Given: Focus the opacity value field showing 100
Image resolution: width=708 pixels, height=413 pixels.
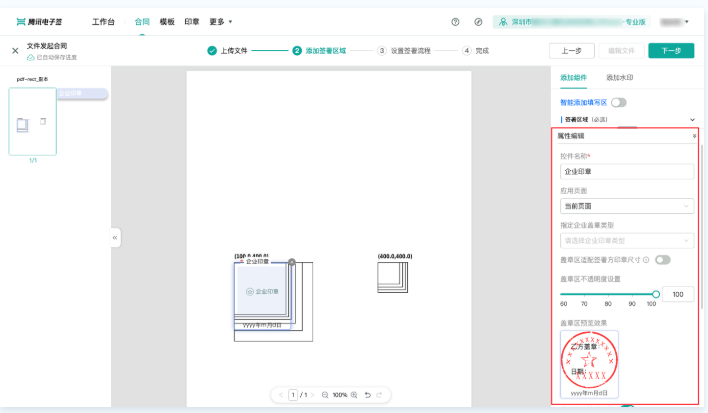Looking at the screenshot, I should (678, 294).
